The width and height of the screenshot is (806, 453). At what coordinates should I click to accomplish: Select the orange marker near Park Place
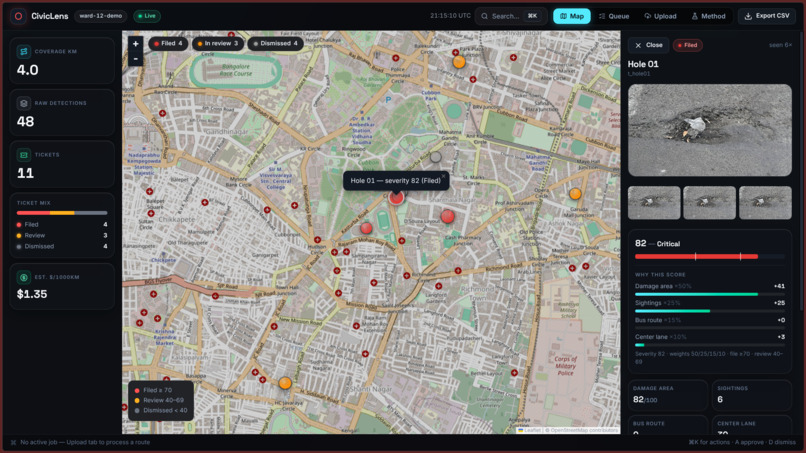[459, 62]
